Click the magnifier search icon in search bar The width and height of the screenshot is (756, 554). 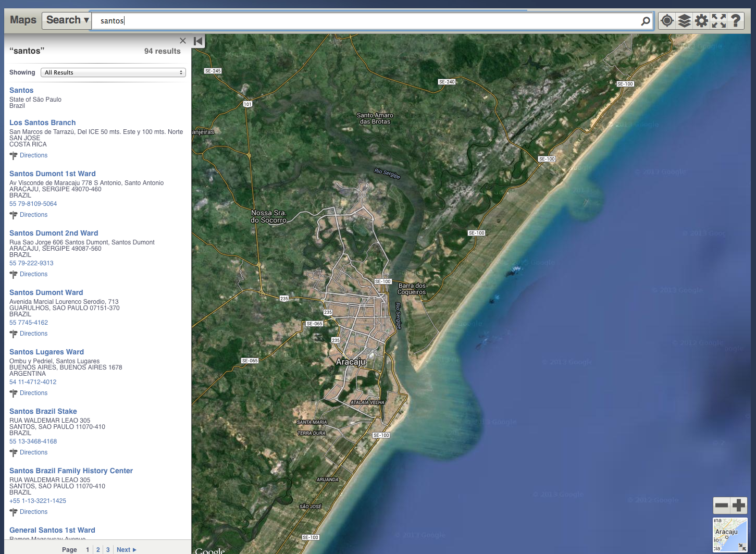tap(646, 21)
